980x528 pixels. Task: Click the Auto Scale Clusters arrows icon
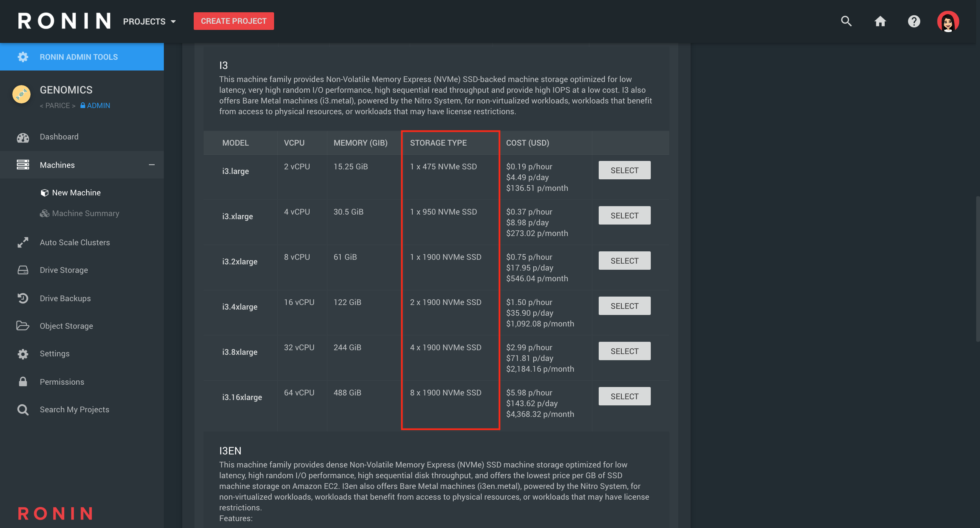pos(23,243)
